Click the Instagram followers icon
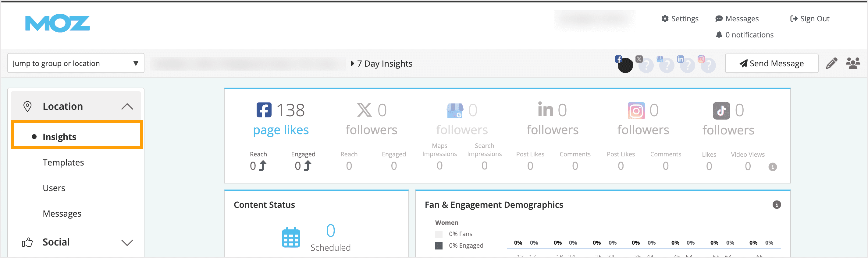868x258 pixels. [x=636, y=111]
